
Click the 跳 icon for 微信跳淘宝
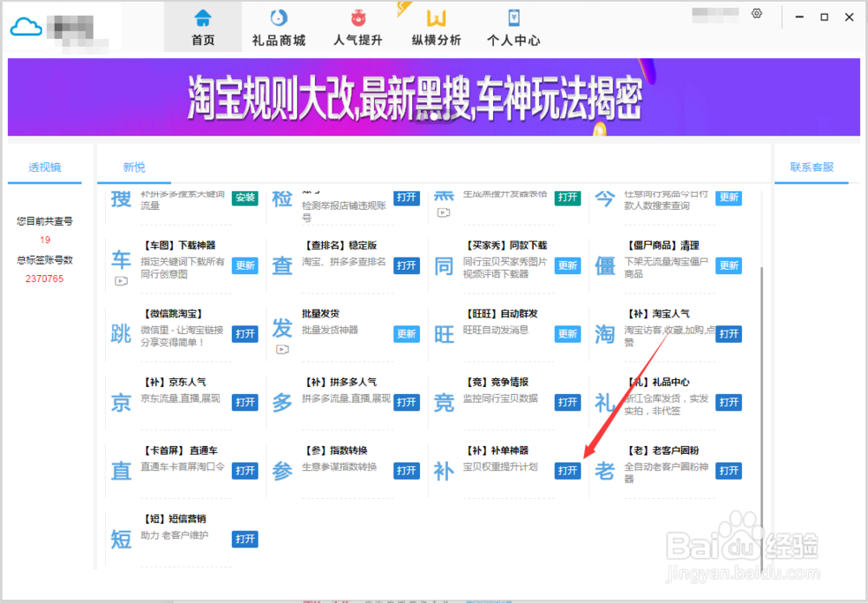[121, 334]
